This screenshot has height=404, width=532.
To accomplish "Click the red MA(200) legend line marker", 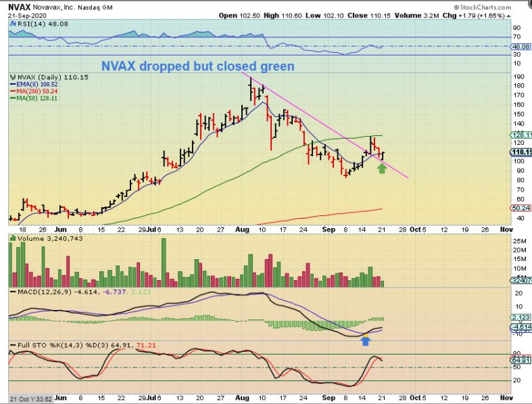I will (x=13, y=91).
